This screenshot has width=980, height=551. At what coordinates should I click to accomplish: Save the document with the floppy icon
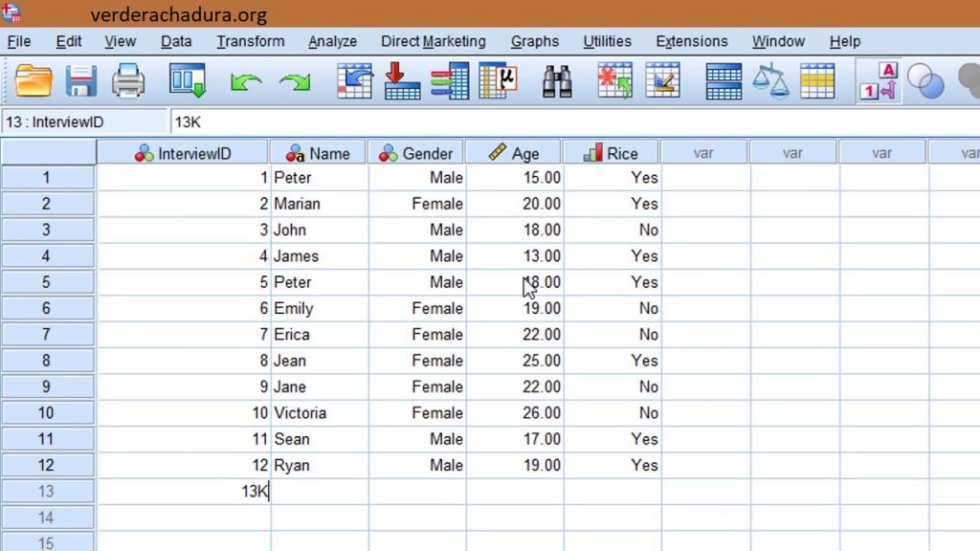tap(80, 80)
